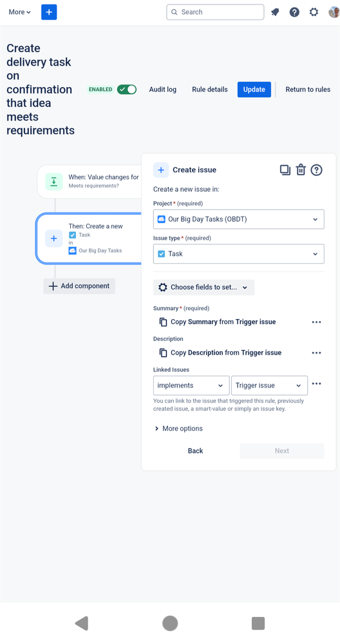Open the More menu
The width and height of the screenshot is (340, 644).
(x=20, y=12)
